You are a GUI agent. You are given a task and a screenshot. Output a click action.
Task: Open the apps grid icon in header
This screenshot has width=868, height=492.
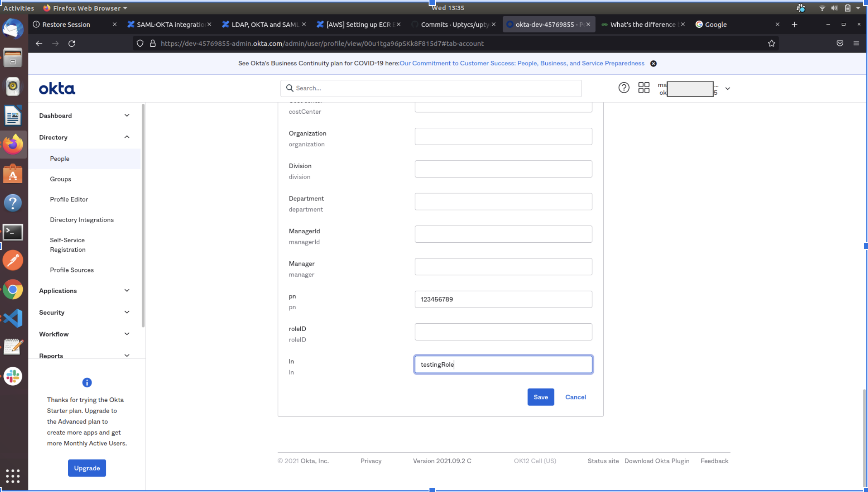click(643, 88)
